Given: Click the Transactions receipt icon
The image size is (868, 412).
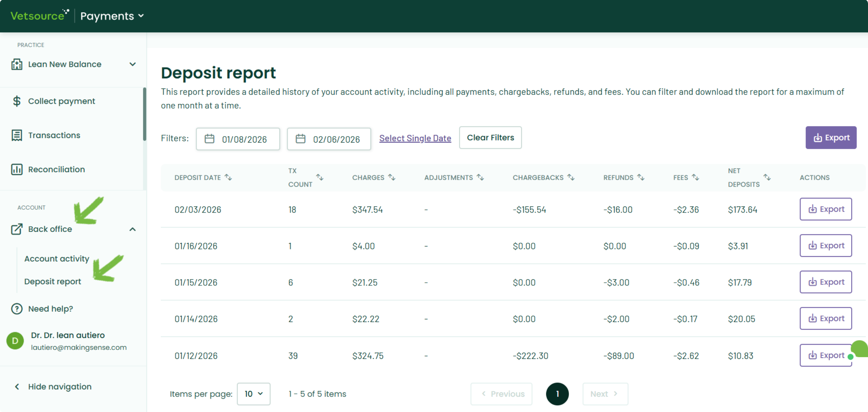Looking at the screenshot, I should [x=17, y=135].
